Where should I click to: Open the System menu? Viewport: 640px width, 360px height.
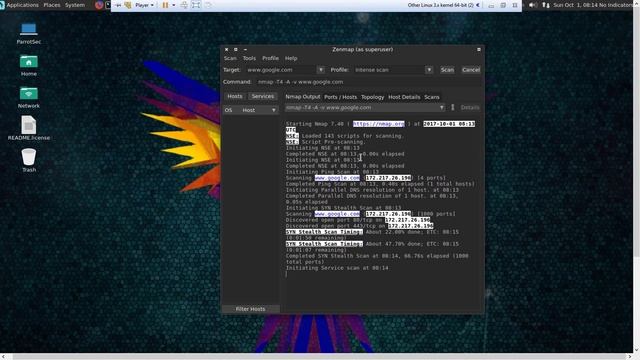click(75, 5)
